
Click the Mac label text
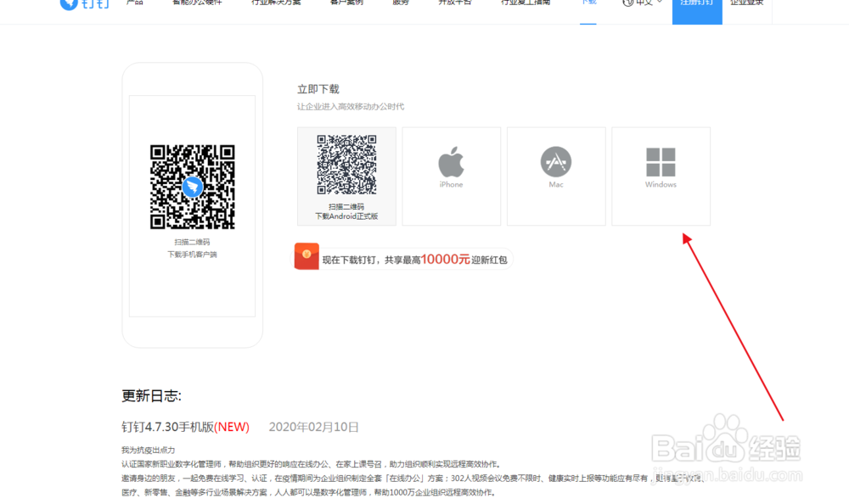(555, 185)
